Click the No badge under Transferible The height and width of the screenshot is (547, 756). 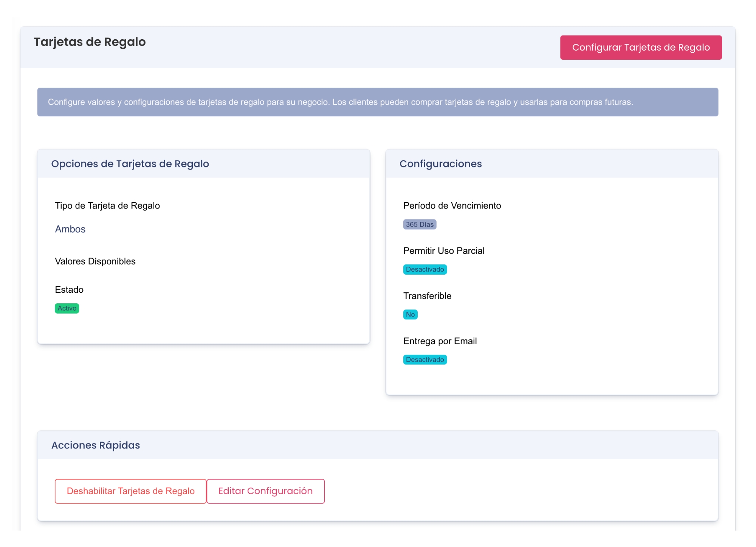(x=410, y=314)
